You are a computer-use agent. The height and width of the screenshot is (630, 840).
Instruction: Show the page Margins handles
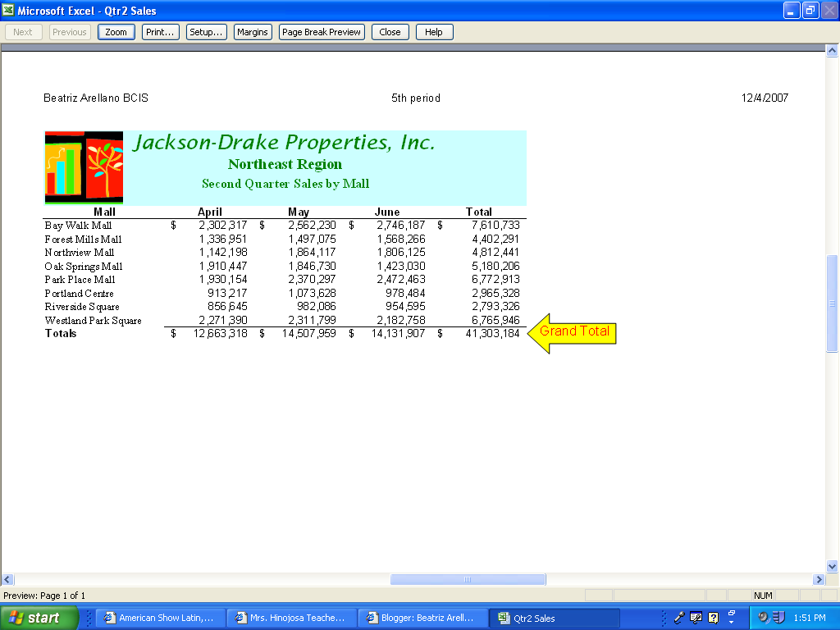[253, 32]
